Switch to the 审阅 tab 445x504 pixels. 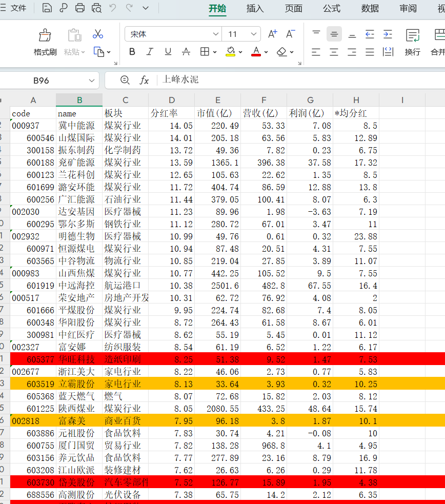(x=408, y=8)
